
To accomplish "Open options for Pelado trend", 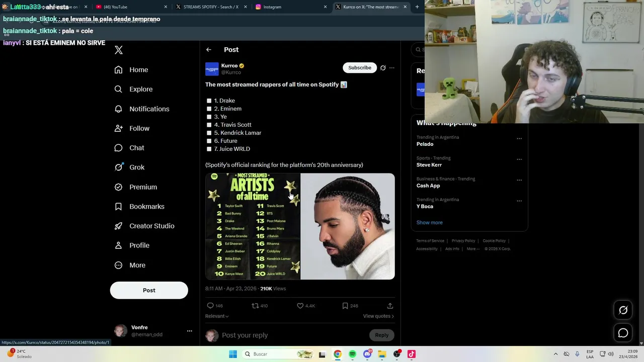I will tap(519, 139).
